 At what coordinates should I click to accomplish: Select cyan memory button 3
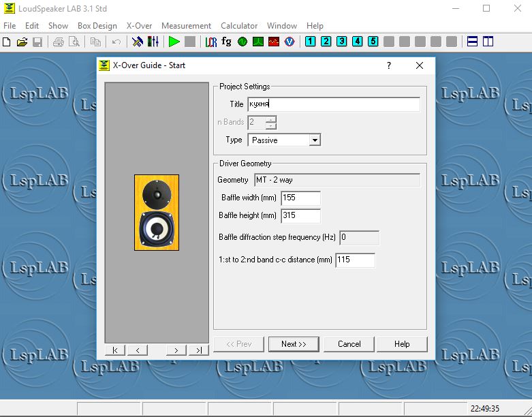(342, 42)
